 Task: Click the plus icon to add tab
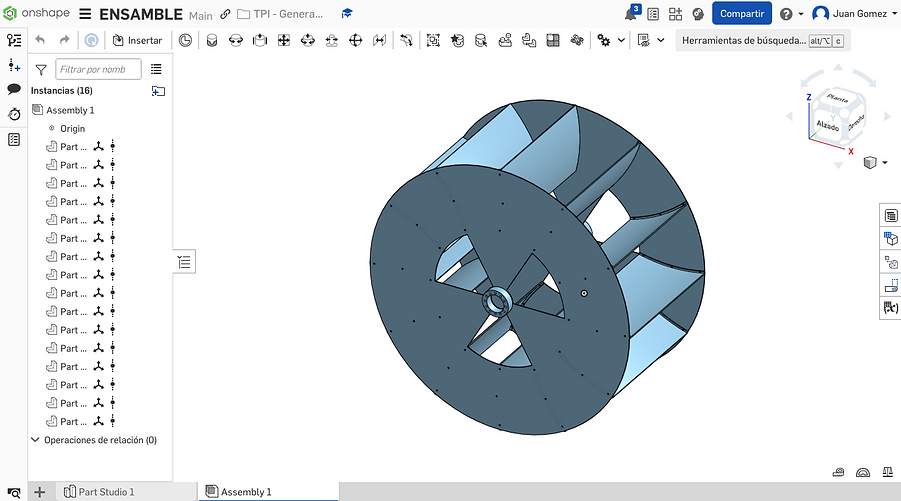click(x=40, y=492)
